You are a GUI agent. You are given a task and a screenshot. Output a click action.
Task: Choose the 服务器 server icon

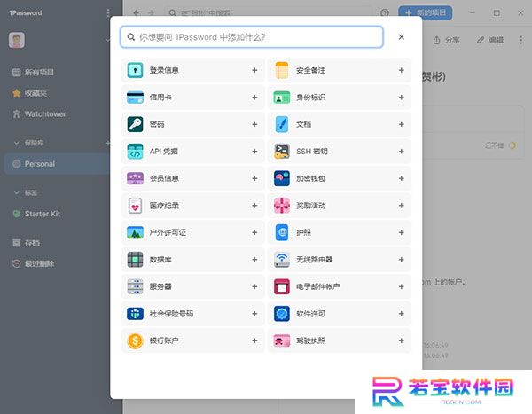[x=135, y=286]
